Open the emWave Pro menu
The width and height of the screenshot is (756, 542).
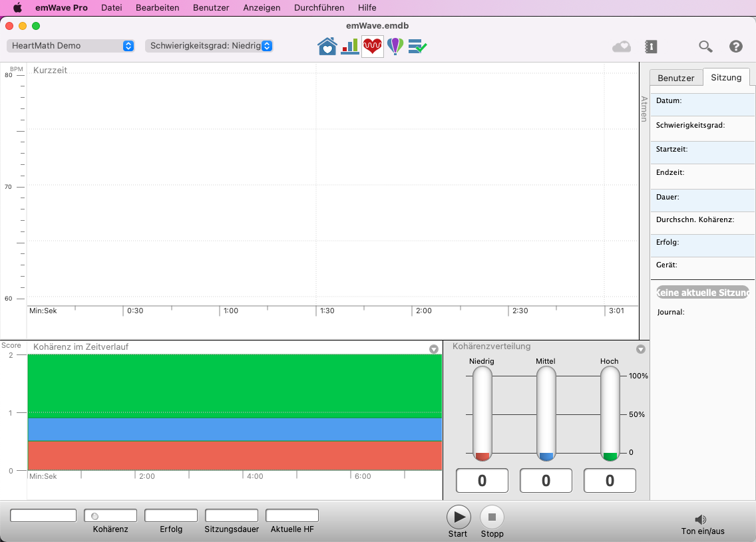click(x=61, y=8)
